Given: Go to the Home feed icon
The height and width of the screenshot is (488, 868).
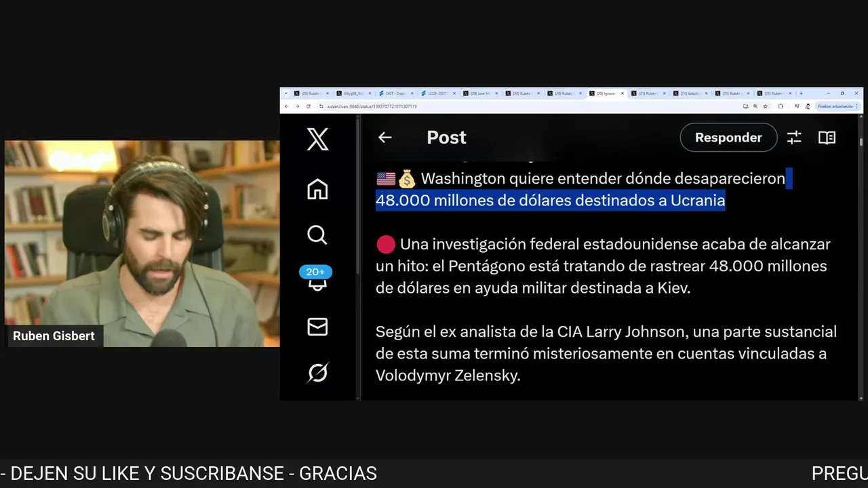Looking at the screenshot, I should click(317, 189).
